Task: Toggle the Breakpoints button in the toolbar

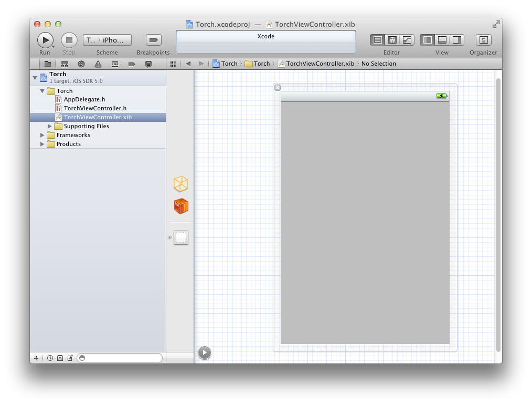Action: 153,39
